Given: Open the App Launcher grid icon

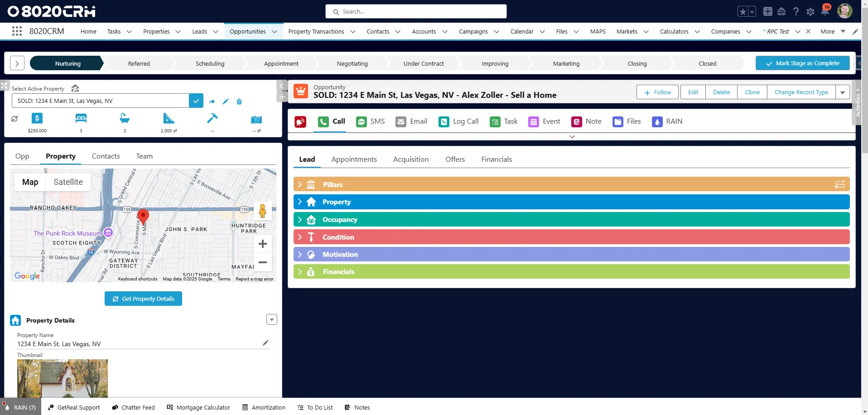Looking at the screenshot, I should click(x=17, y=31).
